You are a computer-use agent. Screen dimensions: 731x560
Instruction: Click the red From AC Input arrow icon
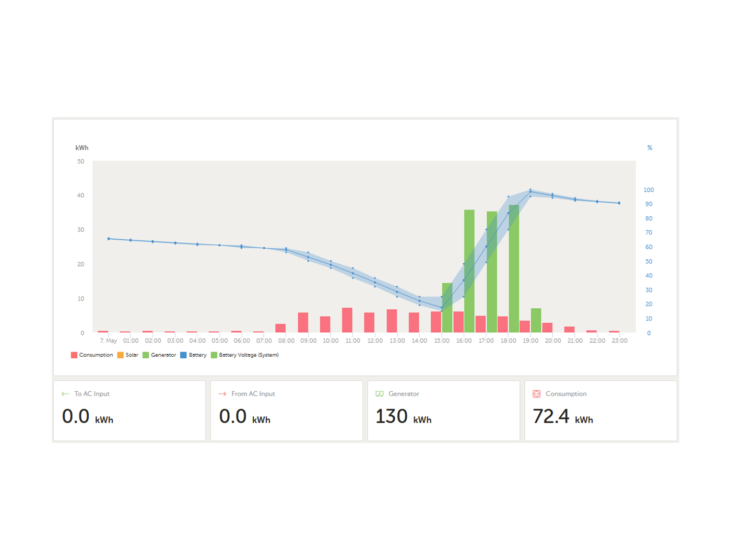[x=222, y=394]
